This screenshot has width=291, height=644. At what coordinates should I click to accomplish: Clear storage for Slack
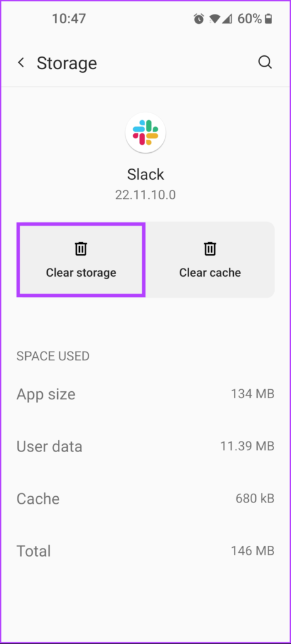pos(81,260)
